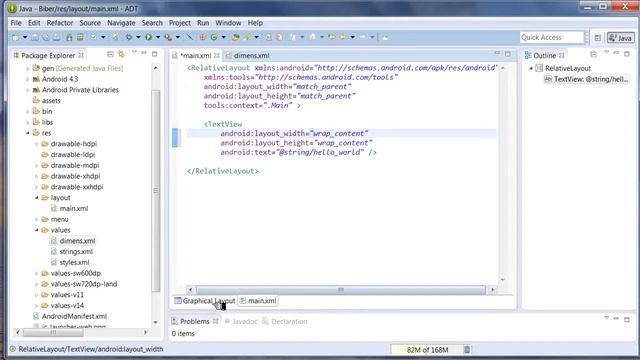Open the Navigate menu
Screen dimensions: 640x360
[121, 23]
